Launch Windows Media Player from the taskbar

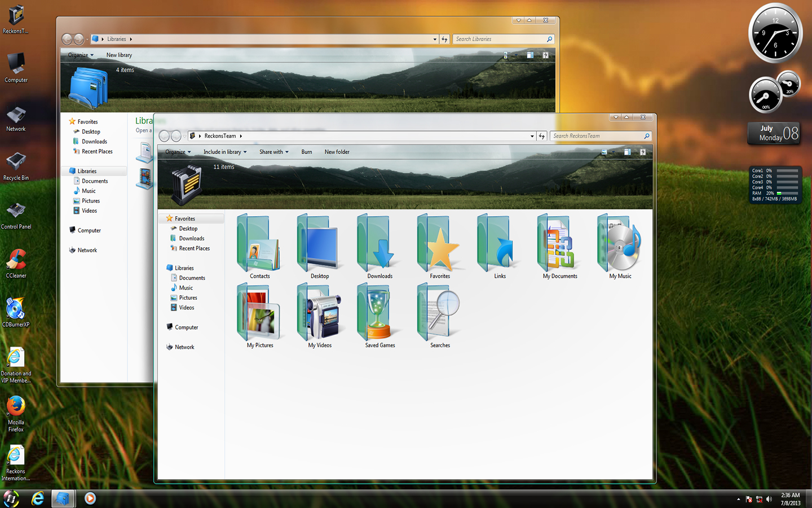pos(90,498)
